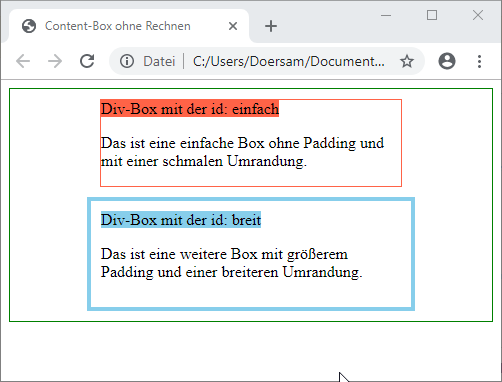
Task: Bookmark this page with the star icon
Action: coord(407,61)
